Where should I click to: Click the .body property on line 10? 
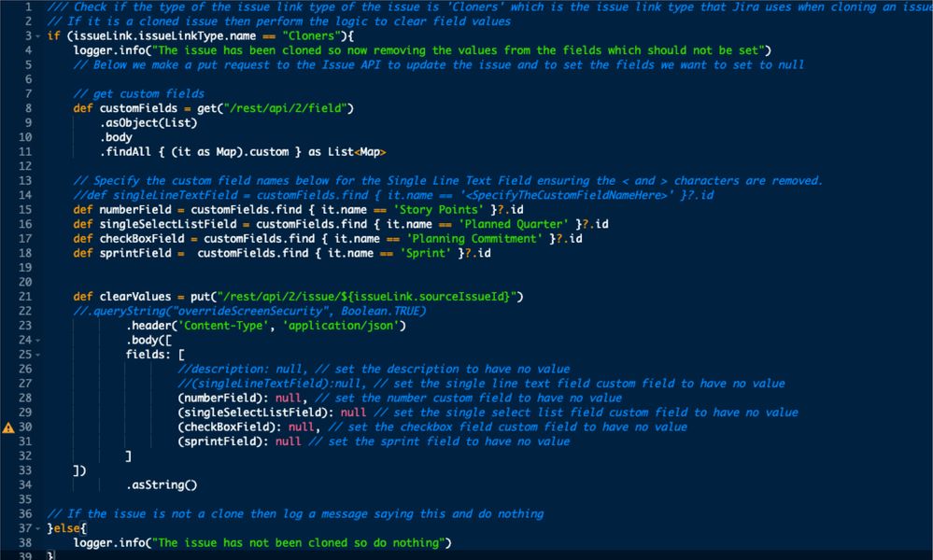coord(116,137)
